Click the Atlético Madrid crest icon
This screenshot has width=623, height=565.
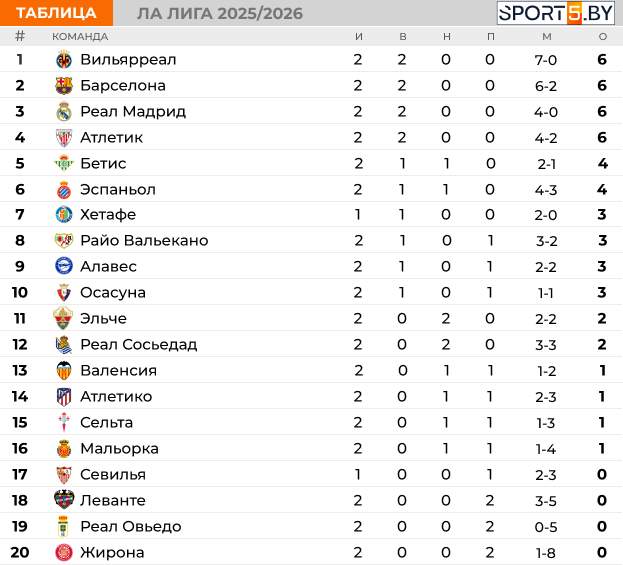(x=64, y=397)
